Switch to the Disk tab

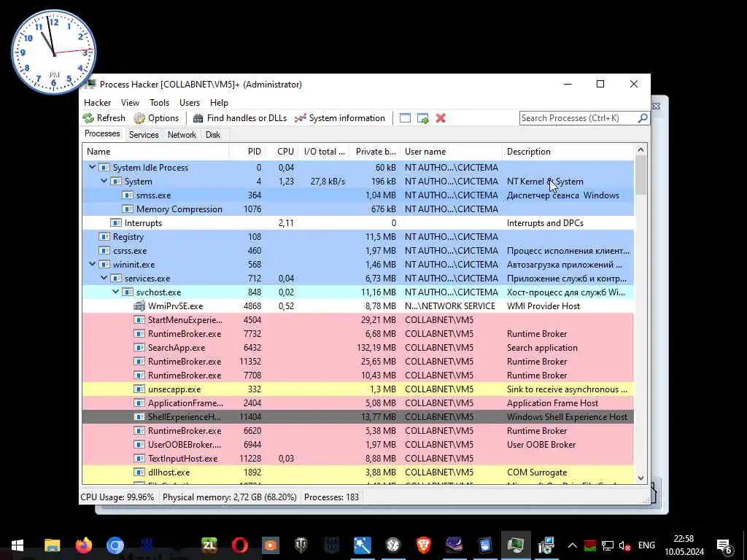[213, 135]
